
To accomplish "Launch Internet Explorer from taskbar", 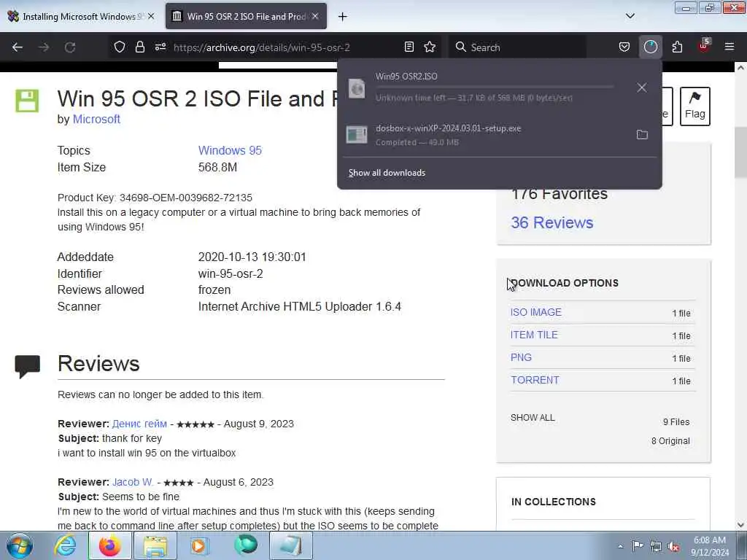I will coord(65,545).
